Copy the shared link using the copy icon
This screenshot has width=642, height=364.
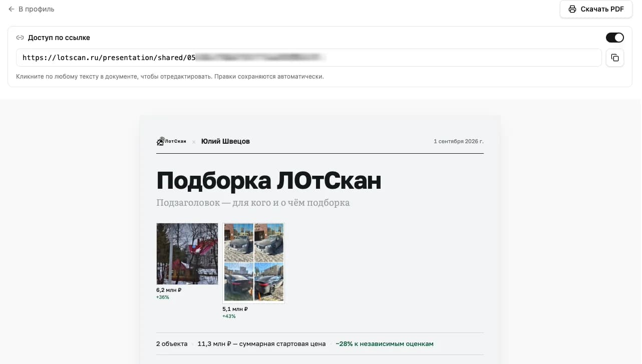click(615, 58)
